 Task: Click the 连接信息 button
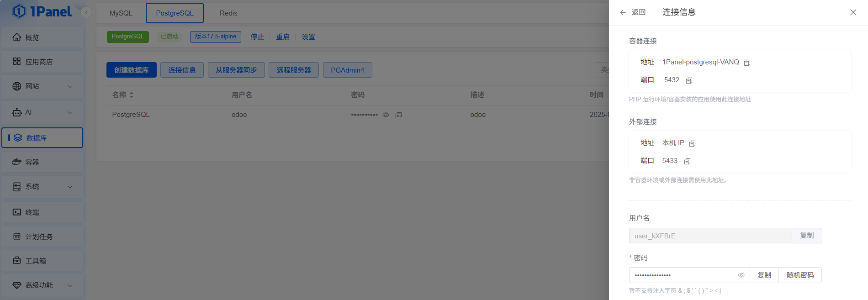point(182,70)
